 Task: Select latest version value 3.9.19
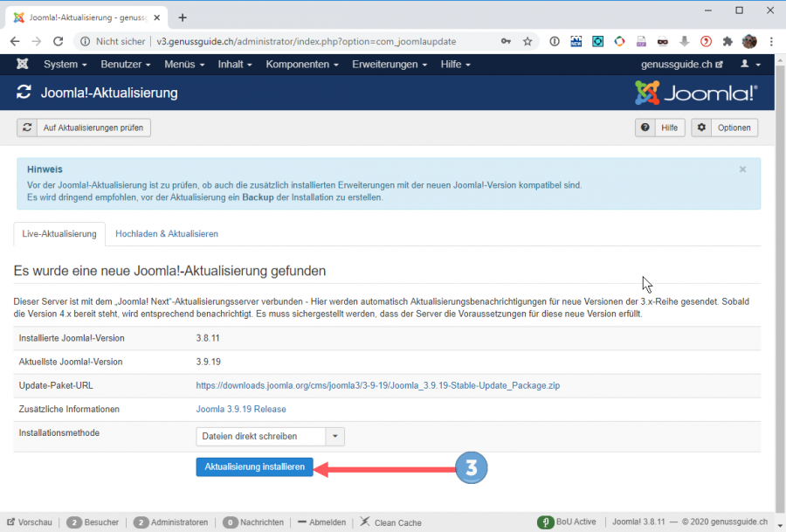point(208,362)
